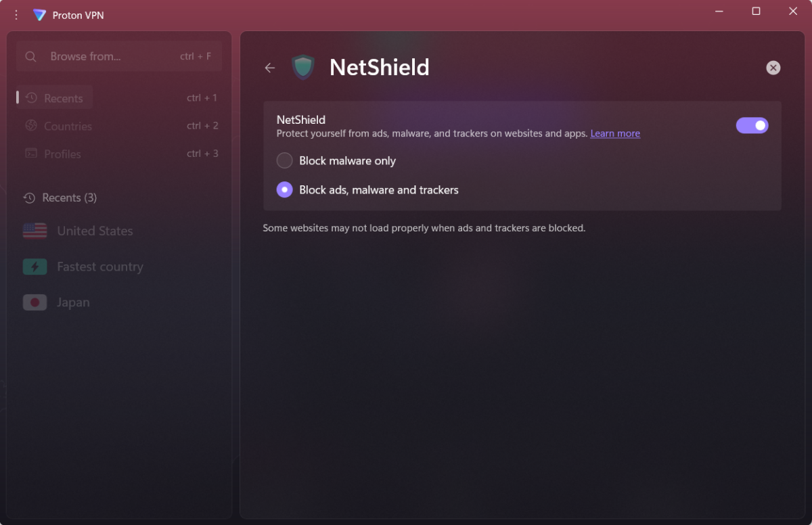The height and width of the screenshot is (525, 812).
Task: Toggle the NetShield switch off
Action: pos(752,125)
